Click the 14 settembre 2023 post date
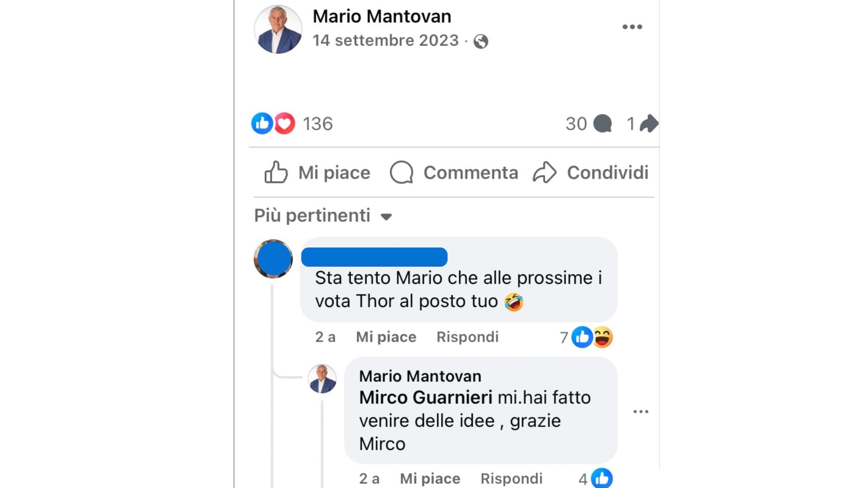Image resolution: width=868 pixels, height=488 pixels. coord(386,41)
